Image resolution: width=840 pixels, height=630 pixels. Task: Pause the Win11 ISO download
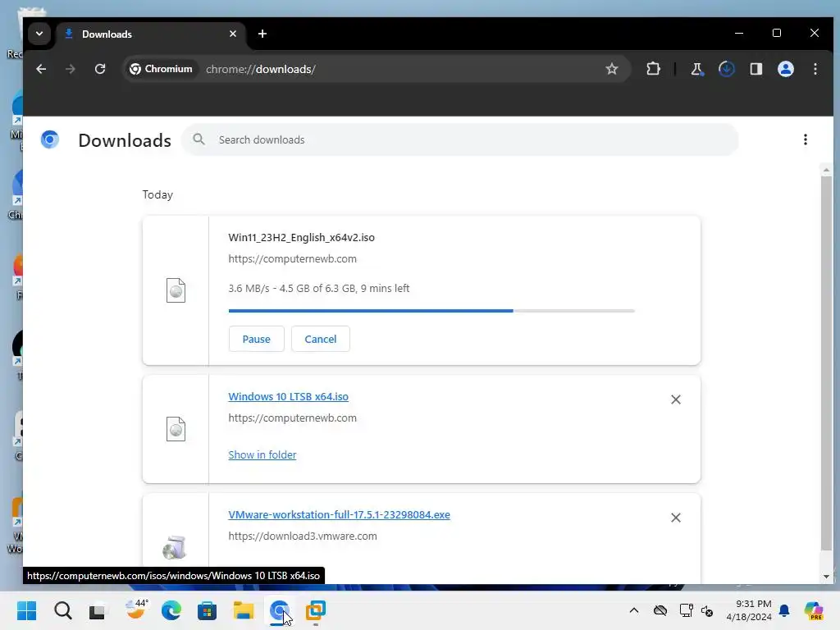(256, 339)
